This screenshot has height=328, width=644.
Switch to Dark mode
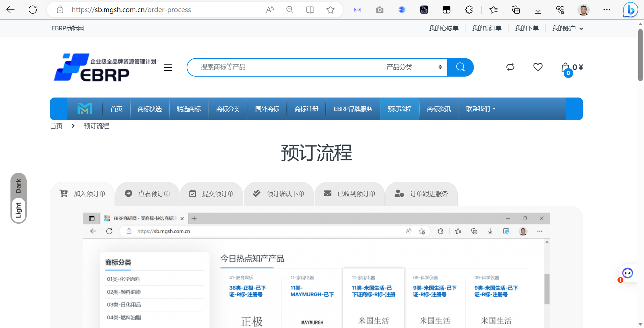(x=19, y=185)
